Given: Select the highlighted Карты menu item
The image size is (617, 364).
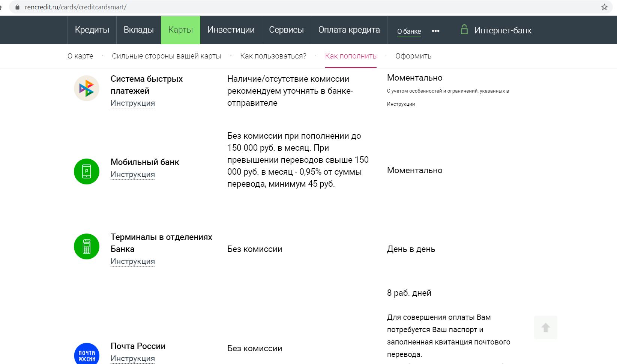Looking at the screenshot, I should 180,30.
